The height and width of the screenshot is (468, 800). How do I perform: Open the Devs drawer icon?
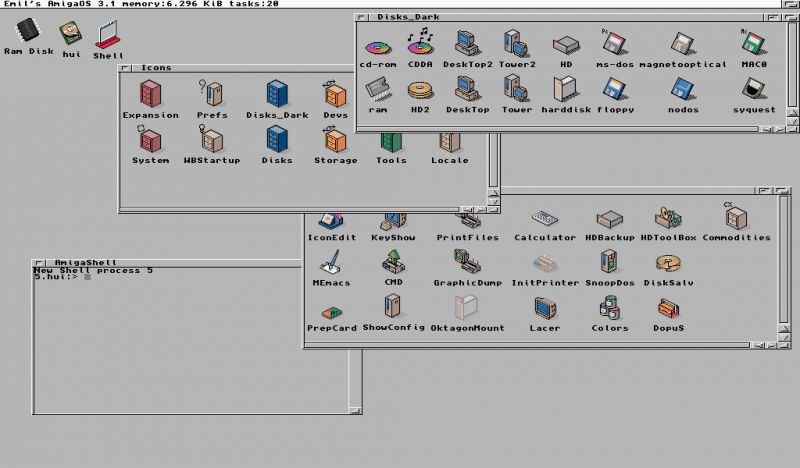[x=335, y=93]
